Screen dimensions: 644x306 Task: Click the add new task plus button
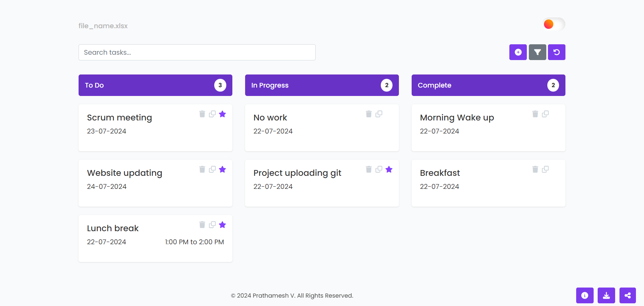coord(518,52)
